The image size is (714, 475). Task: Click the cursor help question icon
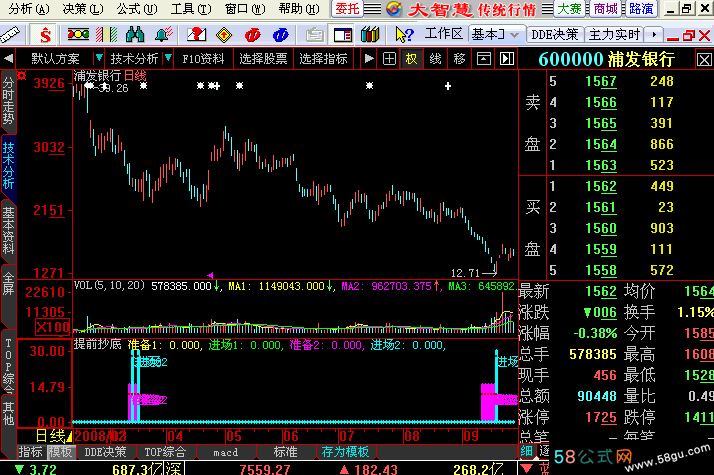tap(404, 35)
